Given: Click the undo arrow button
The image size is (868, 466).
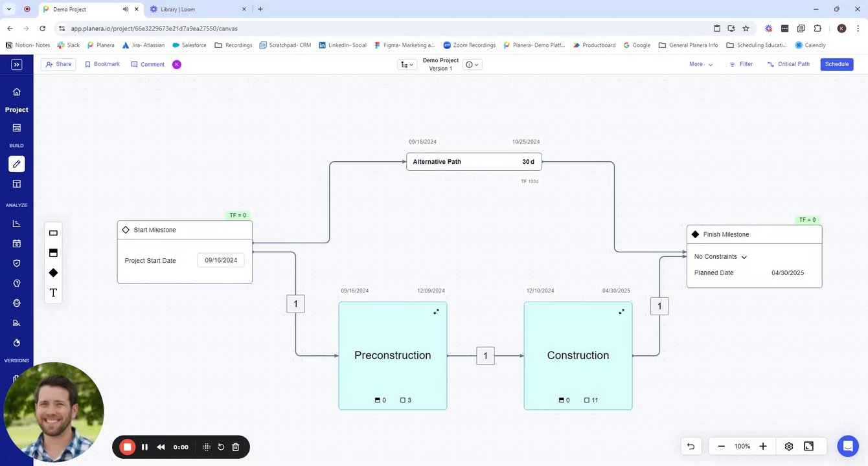Looking at the screenshot, I should pyautogui.click(x=691, y=447).
